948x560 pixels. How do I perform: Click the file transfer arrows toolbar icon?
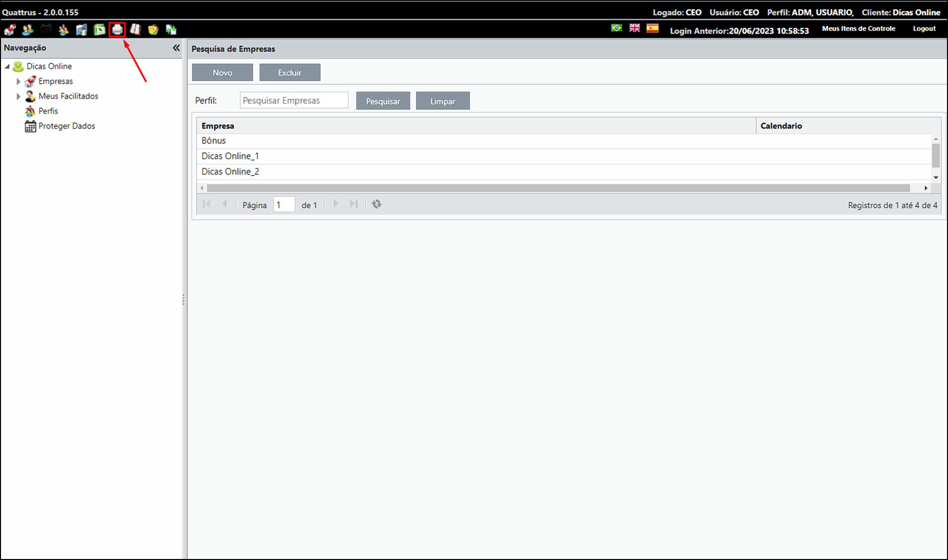(171, 30)
